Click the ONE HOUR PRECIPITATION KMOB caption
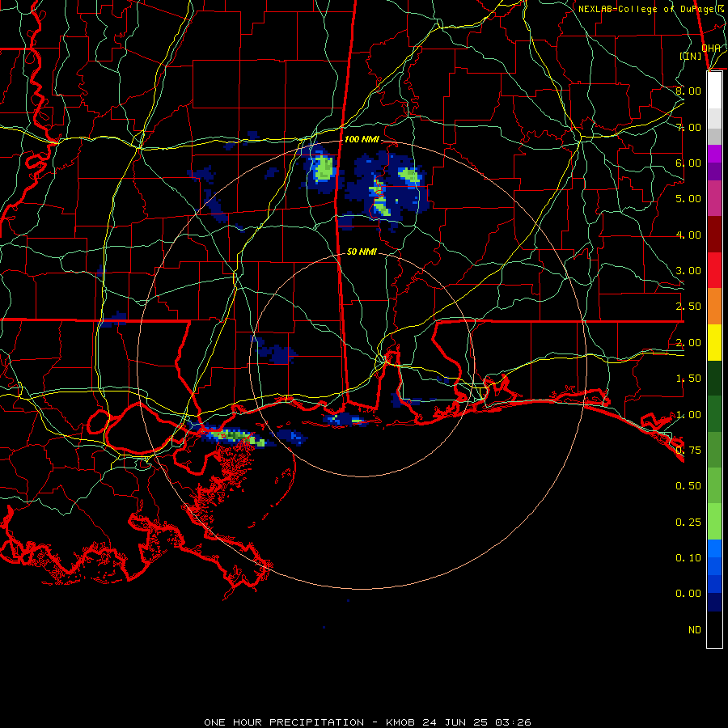Screen dimensions: 728x728 [x=367, y=722]
